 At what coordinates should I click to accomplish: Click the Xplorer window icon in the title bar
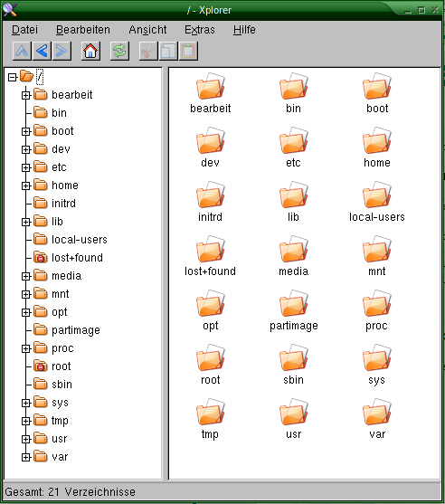coord(10,10)
